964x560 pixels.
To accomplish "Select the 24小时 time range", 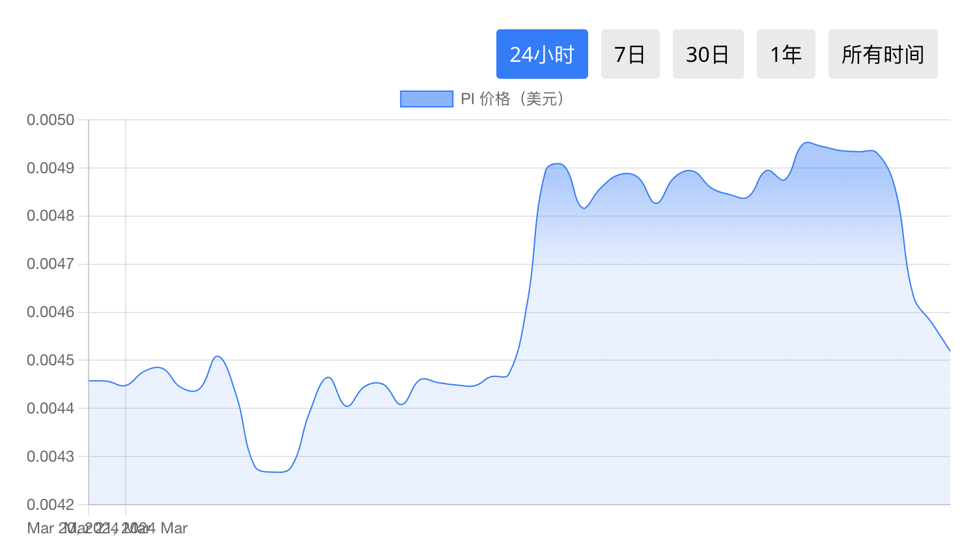I will point(542,54).
